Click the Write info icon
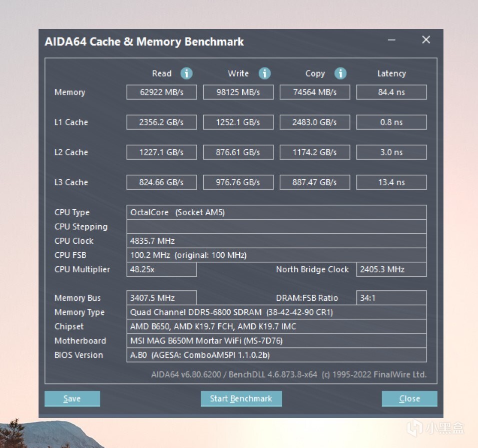Viewport: 478px width, 448px height. [264, 73]
